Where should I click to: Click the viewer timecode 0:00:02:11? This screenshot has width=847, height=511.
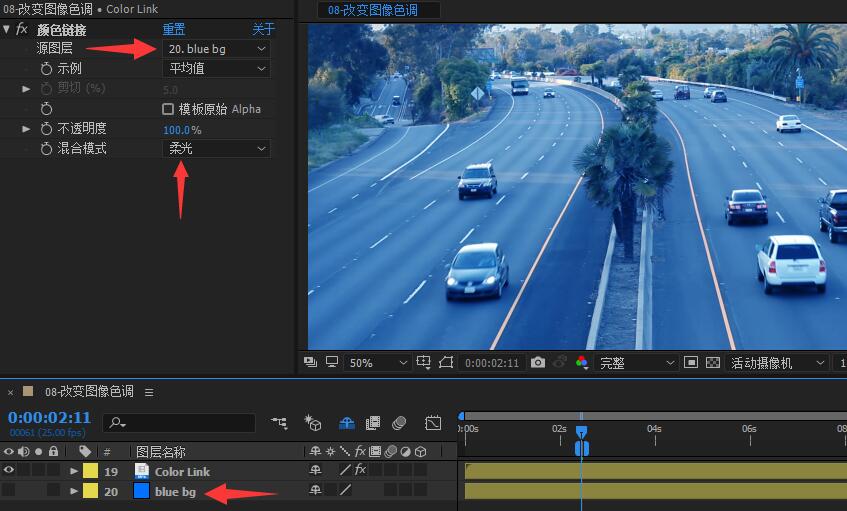(x=492, y=363)
